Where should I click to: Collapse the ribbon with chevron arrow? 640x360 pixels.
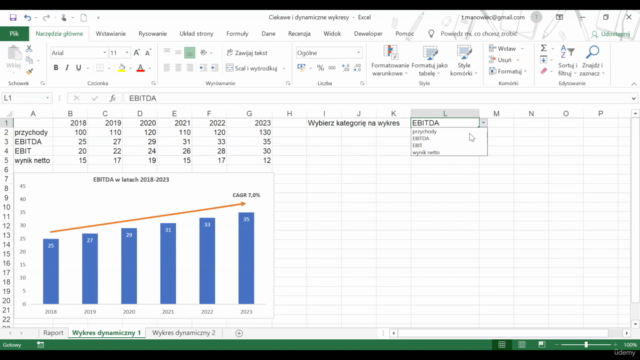(633, 84)
